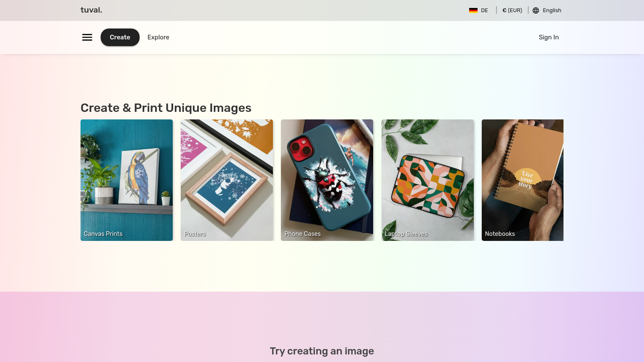644x362 pixels.
Task: Click the tuval. logo
Action: [x=91, y=10]
